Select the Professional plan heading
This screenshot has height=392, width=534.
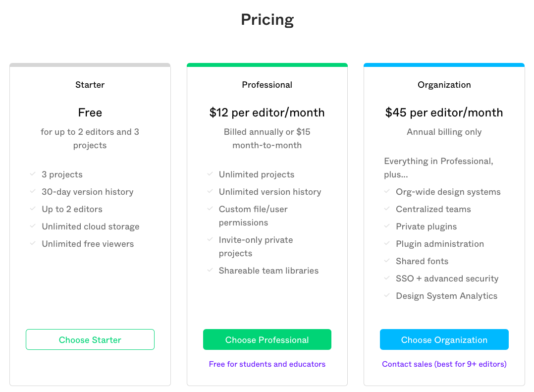coord(267,85)
